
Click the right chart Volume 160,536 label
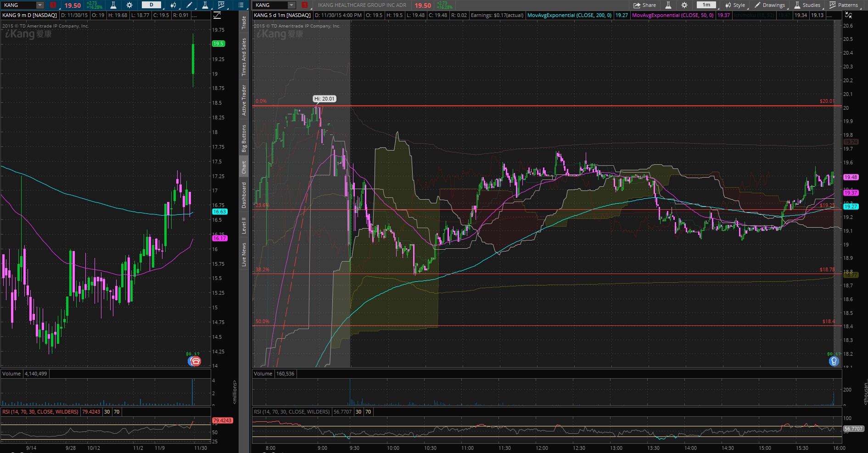[274, 374]
